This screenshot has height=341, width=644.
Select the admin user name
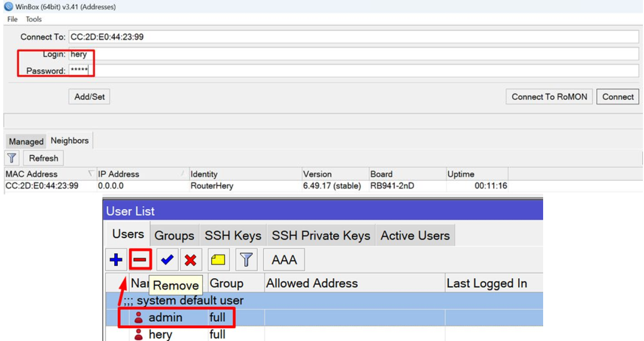pos(166,318)
